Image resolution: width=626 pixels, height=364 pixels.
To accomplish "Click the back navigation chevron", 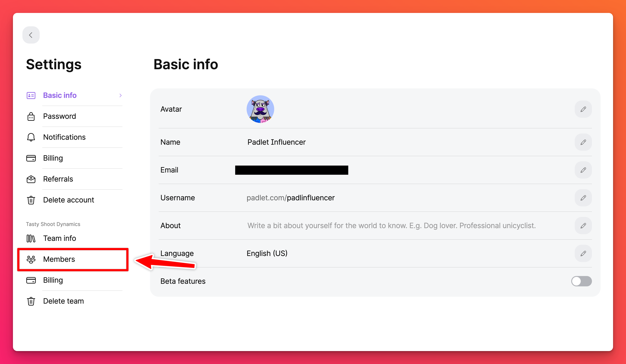I will pyautogui.click(x=31, y=35).
